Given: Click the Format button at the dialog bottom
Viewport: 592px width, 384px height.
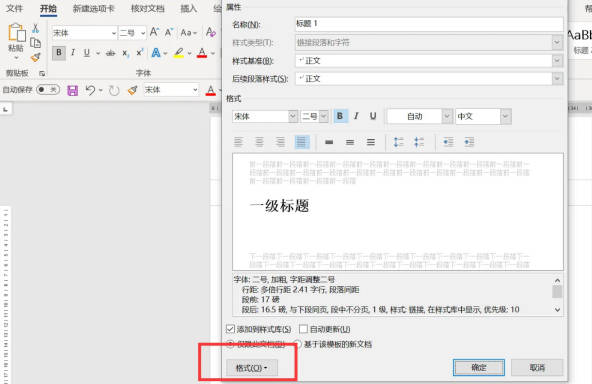Looking at the screenshot, I should [252, 368].
